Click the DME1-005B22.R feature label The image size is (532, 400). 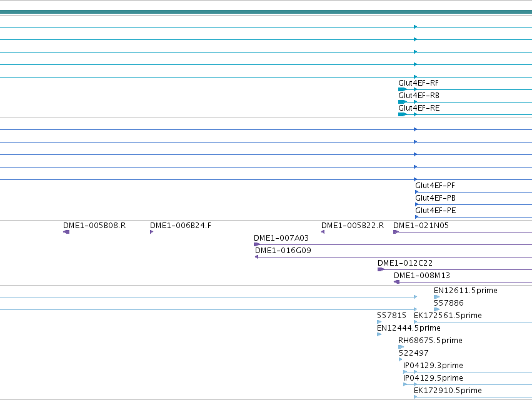pyautogui.click(x=353, y=226)
